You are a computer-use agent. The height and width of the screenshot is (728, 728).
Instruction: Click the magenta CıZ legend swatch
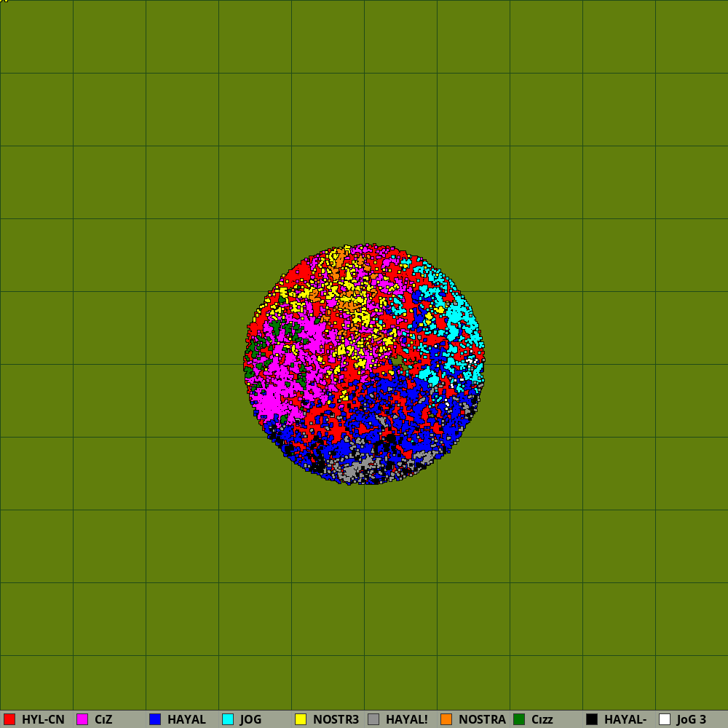coord(82,719)
